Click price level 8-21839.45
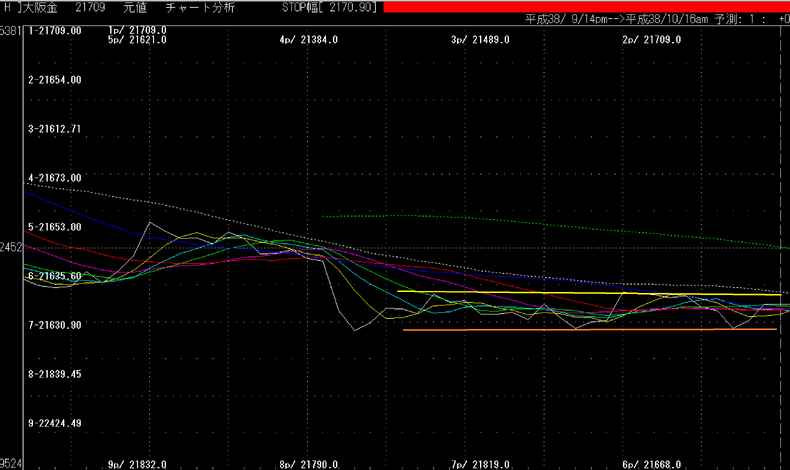Viewport: 790px width, 470px height. (55, 374)
